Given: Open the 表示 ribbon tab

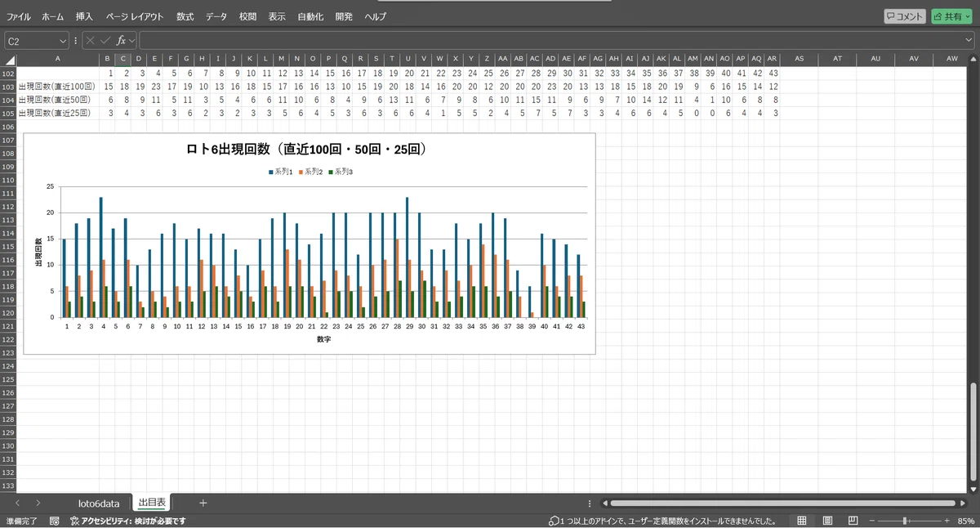Looking at the screenshot, I should 277,16.
